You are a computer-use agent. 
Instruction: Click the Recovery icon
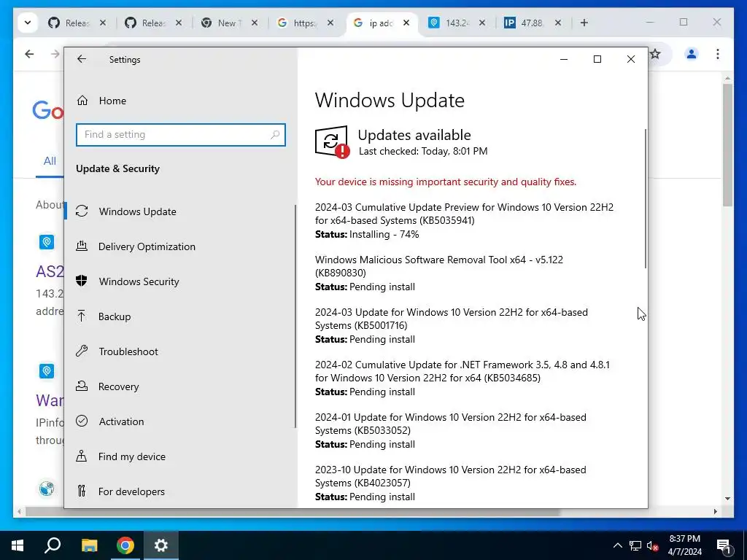coord(82,386)
